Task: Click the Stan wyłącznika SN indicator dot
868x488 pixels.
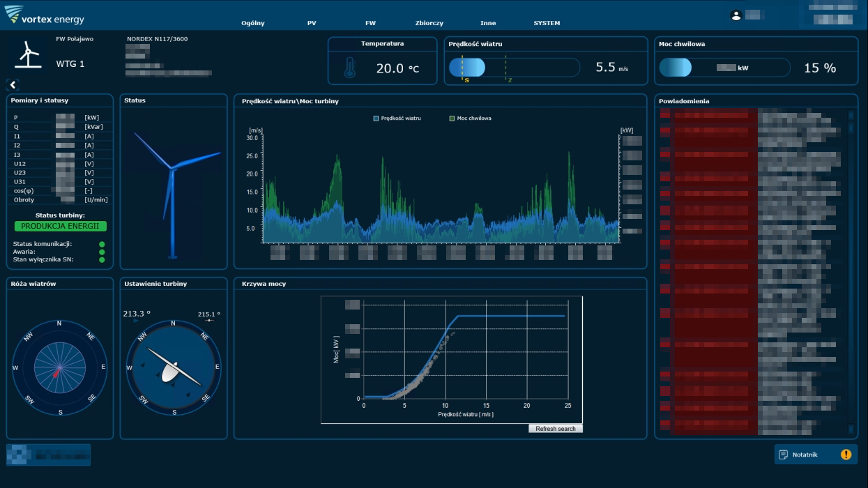Action: tap(102, 260)
